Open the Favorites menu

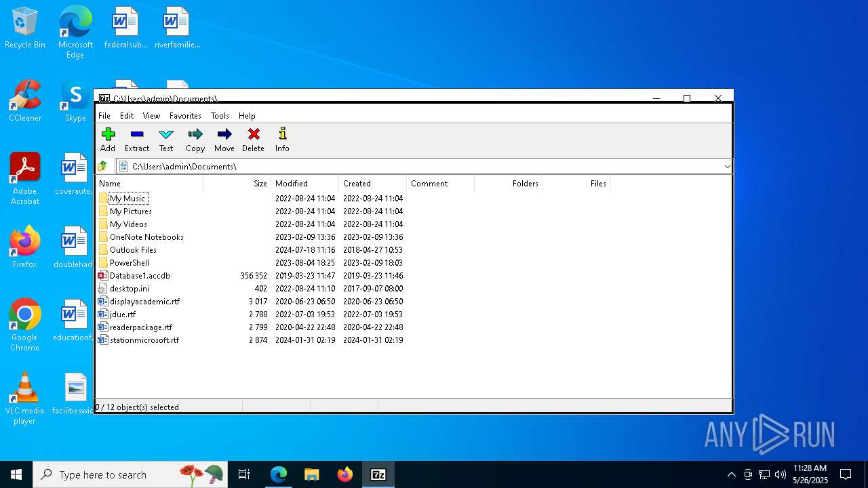pos(185,116)
